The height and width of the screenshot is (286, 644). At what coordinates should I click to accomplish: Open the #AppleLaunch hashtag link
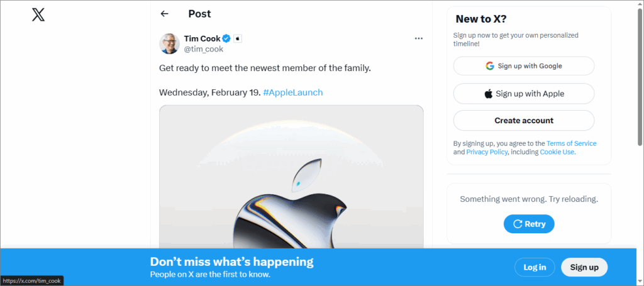293,92
